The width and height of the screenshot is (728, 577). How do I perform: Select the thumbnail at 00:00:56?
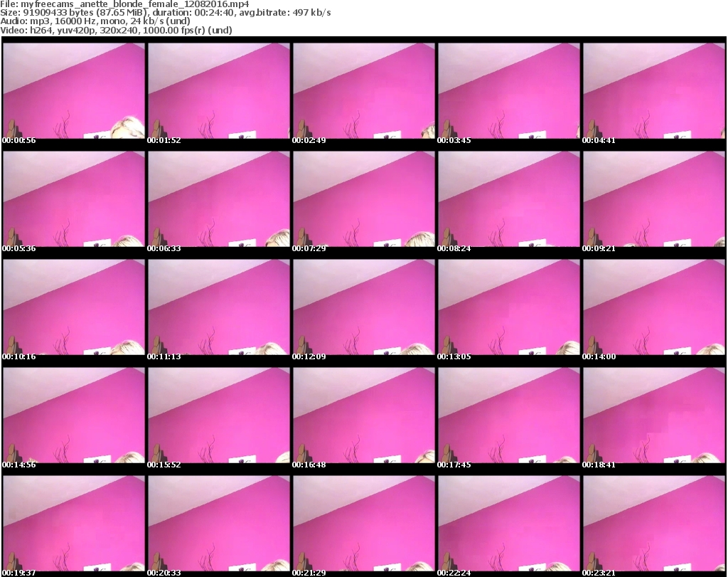click(74, 90)
